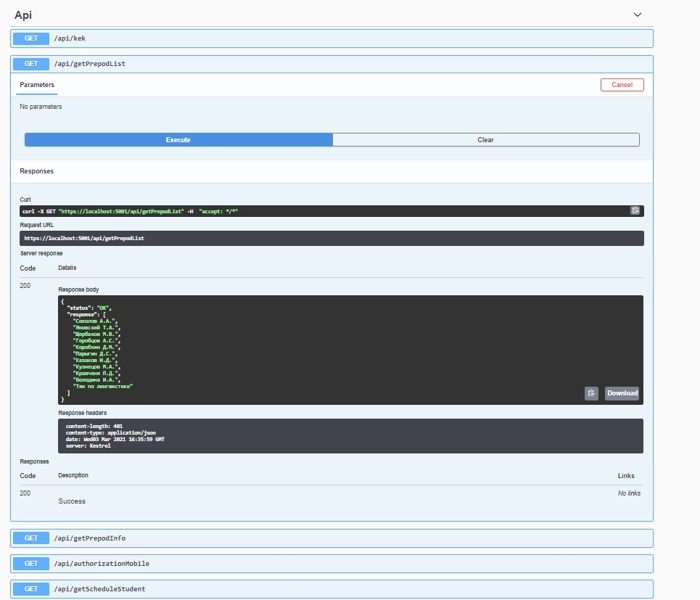The width and height of the screenshot is (700, 600).
Task: Execute the getPrepodList request
Action: pyautogui.click(x=178, y=139)
